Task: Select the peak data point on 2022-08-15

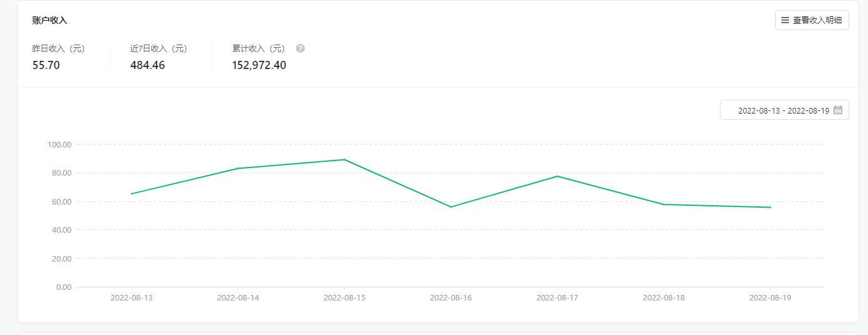Action: click(x=344, y=159)
